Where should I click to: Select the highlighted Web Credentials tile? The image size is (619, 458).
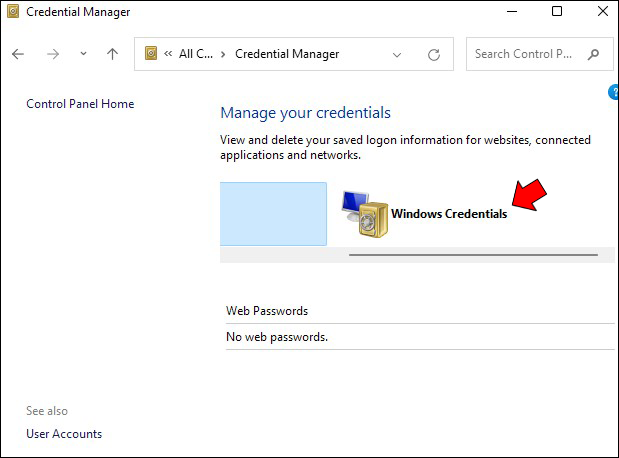(x=273, y=213)
